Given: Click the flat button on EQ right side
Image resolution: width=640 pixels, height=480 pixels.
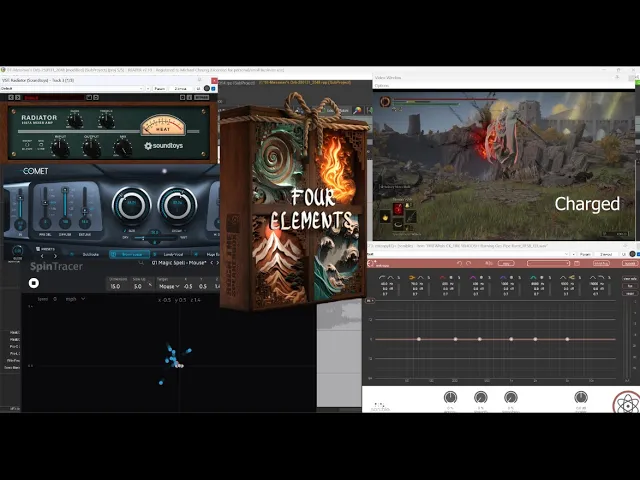Looking at the screenshot, I should click(630, 286).
